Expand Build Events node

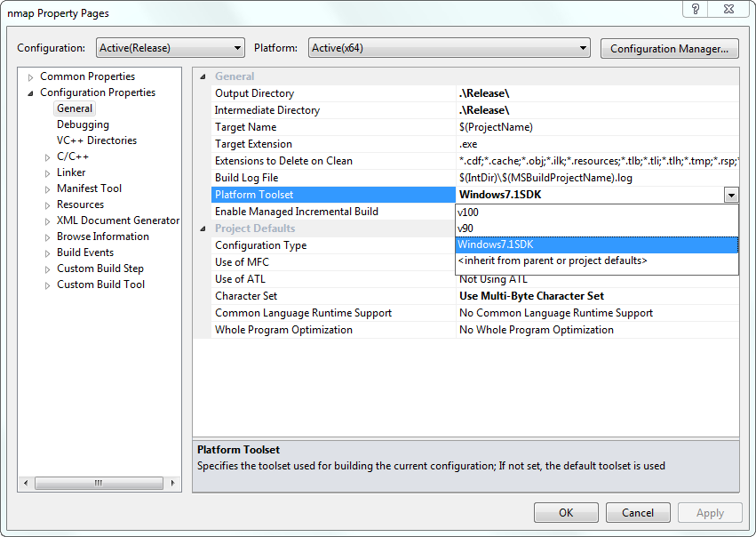point(47,253)
